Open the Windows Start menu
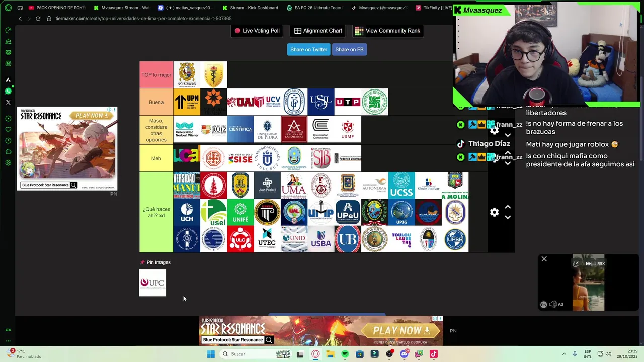 click(211, 354)
